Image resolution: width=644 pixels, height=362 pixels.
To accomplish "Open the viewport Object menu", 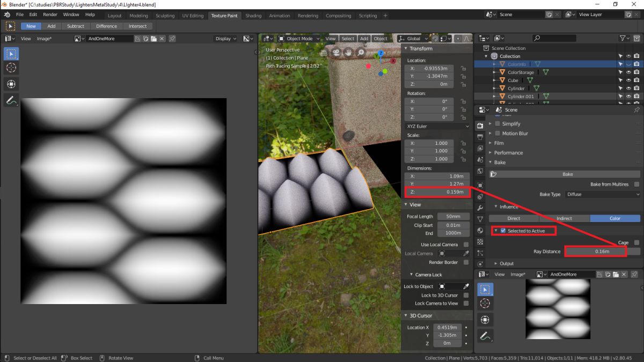I will 380,39.
